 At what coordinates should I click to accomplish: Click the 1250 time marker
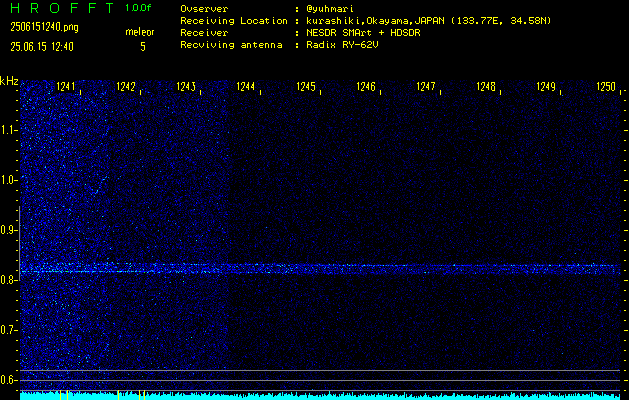click(x=606, y=87)
